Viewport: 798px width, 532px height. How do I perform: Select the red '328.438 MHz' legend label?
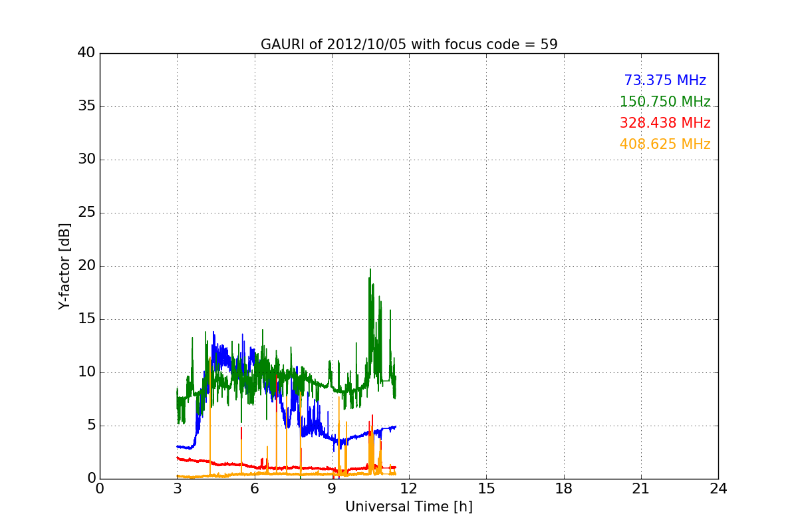pyautogui.click(x=665, y=123)
